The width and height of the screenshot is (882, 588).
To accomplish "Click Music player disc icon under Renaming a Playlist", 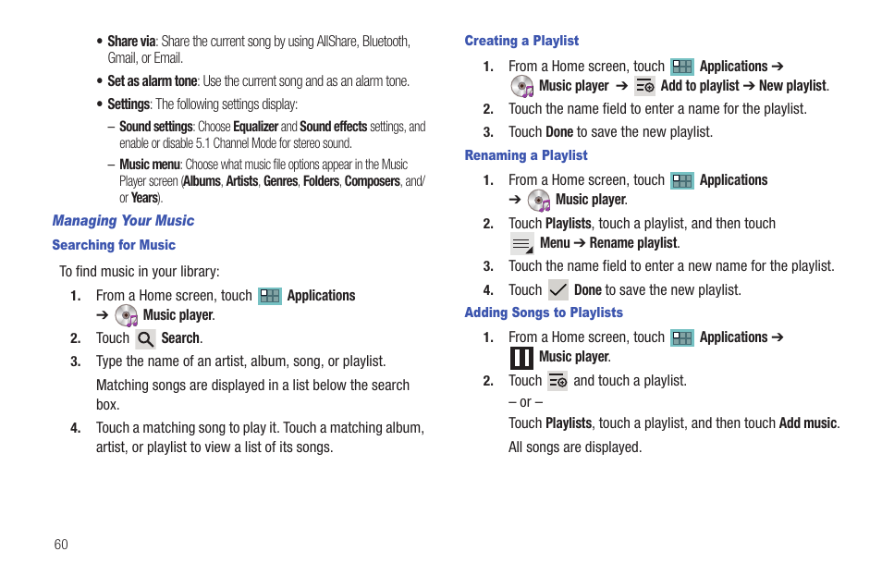I will [x=539, y=201].
